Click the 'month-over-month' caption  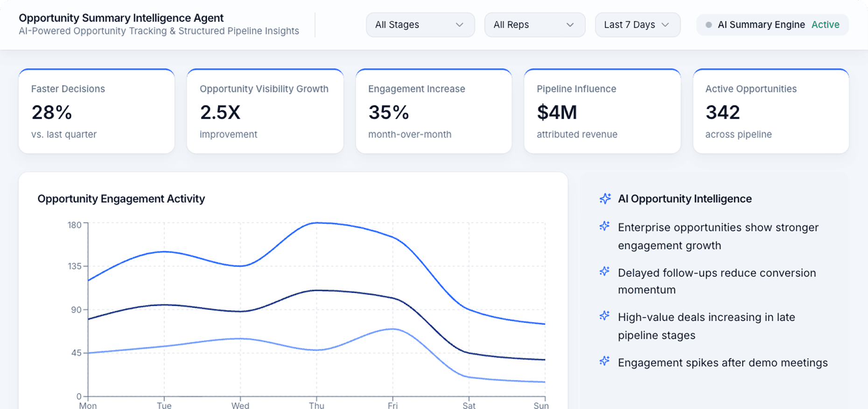(410, 134)
